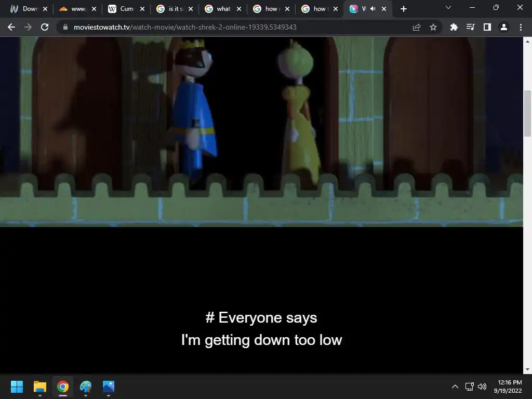532x399 pixels.
Task: Close the 'what' tab
Action: pyautogui.click(x=239, y=9)
